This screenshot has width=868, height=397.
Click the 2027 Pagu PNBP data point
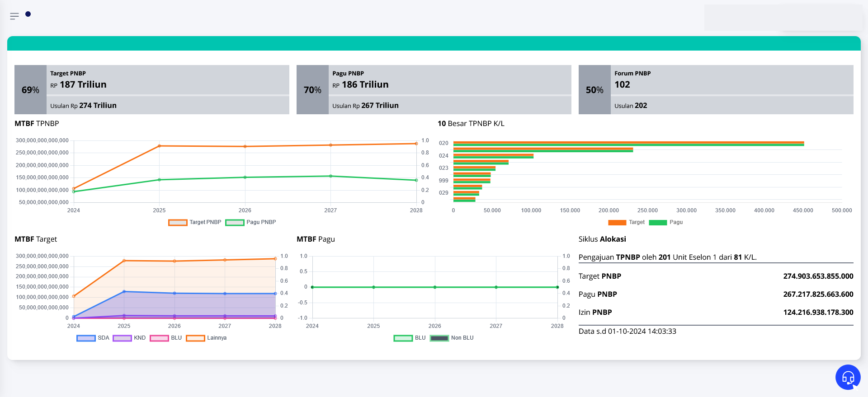tap(330, 176)
